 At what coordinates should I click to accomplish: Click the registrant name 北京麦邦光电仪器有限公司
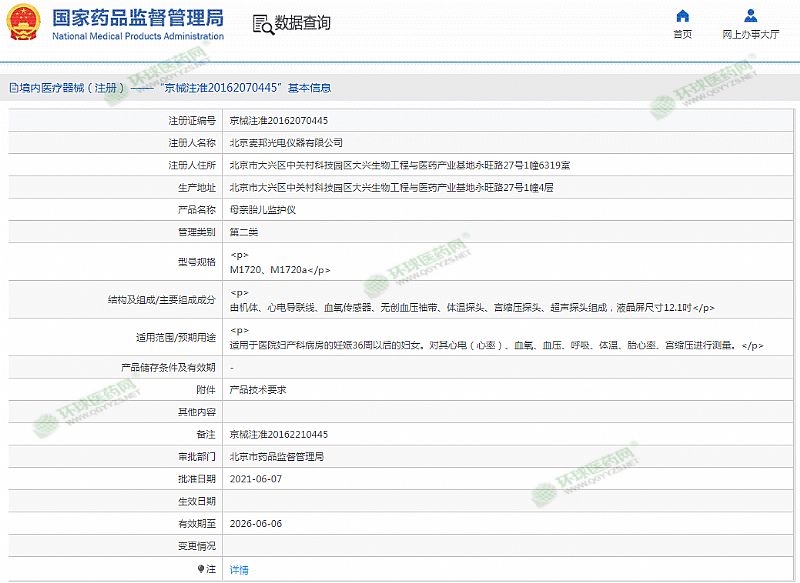(x=286, y=143)
